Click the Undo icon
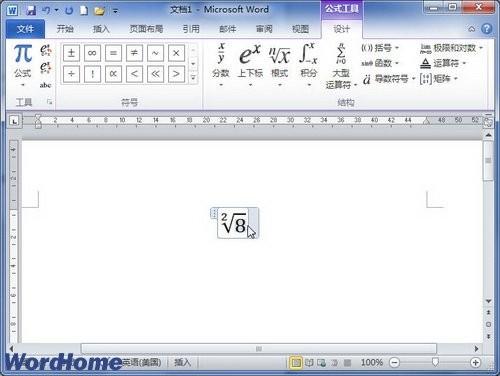Viewport: 500px width, 376px height. click(x=46, y=10)
